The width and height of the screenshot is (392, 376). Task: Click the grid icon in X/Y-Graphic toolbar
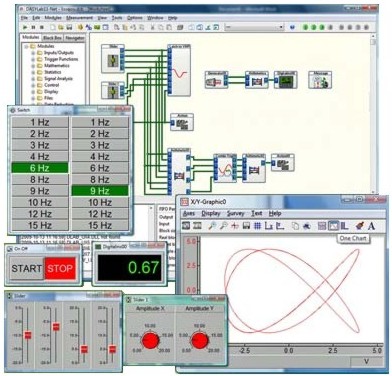257,226
